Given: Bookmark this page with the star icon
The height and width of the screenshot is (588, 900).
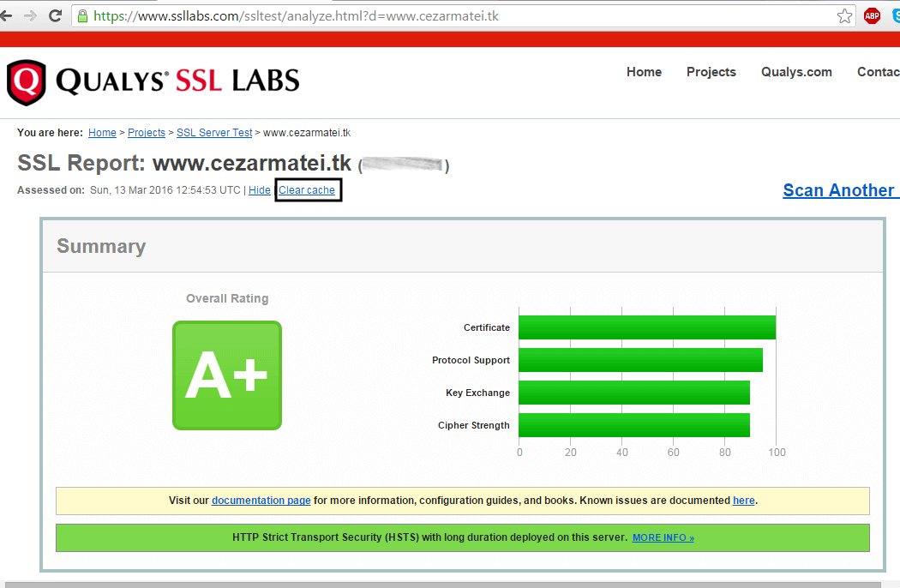Looking at the screenshot, I should (844, 16).
